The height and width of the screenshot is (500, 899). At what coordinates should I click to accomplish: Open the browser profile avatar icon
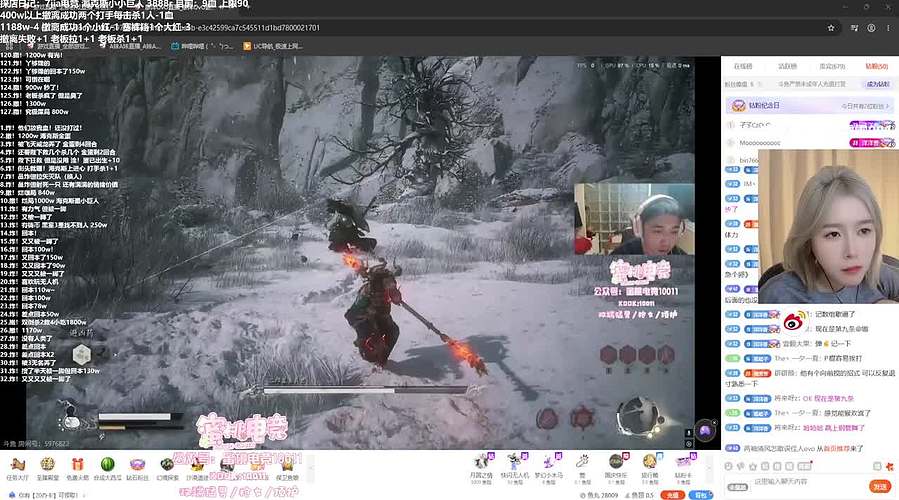pyautogui.click(x=871, y=28)
